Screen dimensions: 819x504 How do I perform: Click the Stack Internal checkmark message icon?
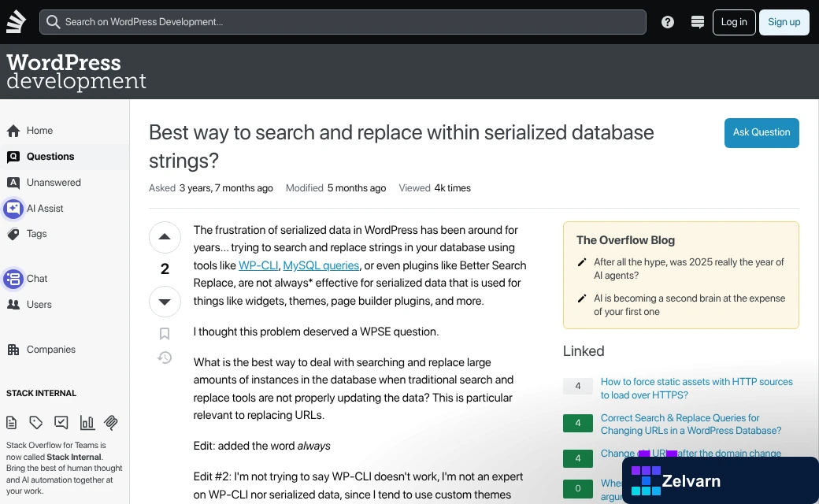click(61, 423)
